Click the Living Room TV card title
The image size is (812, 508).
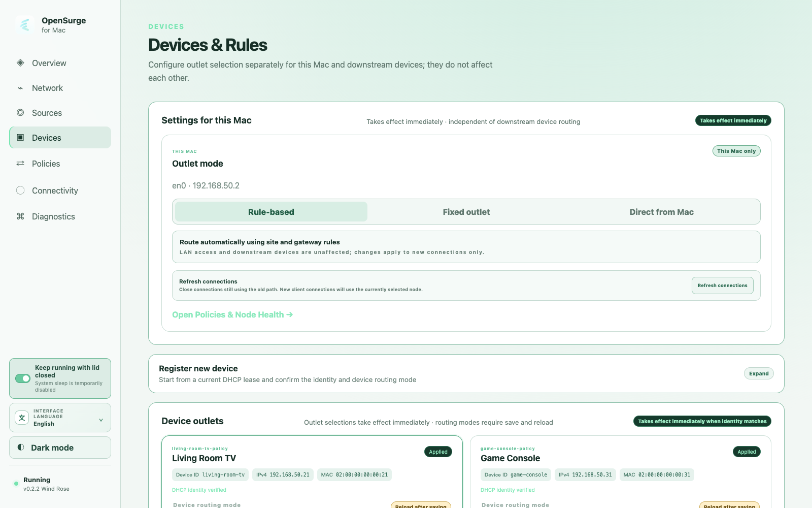pos(204,458)
